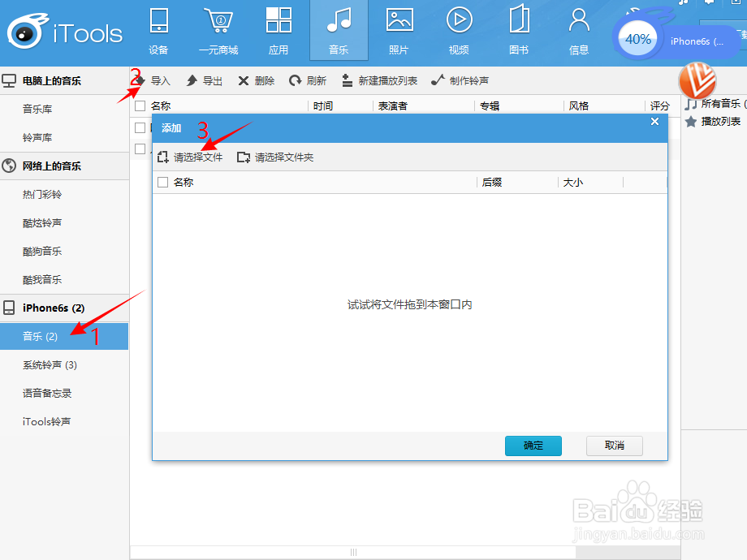Screen dimensions: 747x560
Task: Click the iPhone6s device name label
Action: [697, 41]
